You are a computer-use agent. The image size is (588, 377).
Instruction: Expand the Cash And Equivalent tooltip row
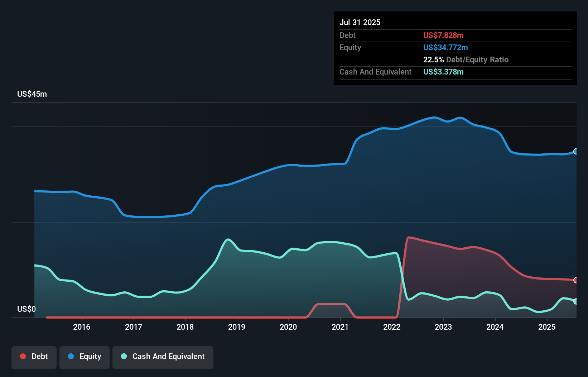(x=375, y=72)
